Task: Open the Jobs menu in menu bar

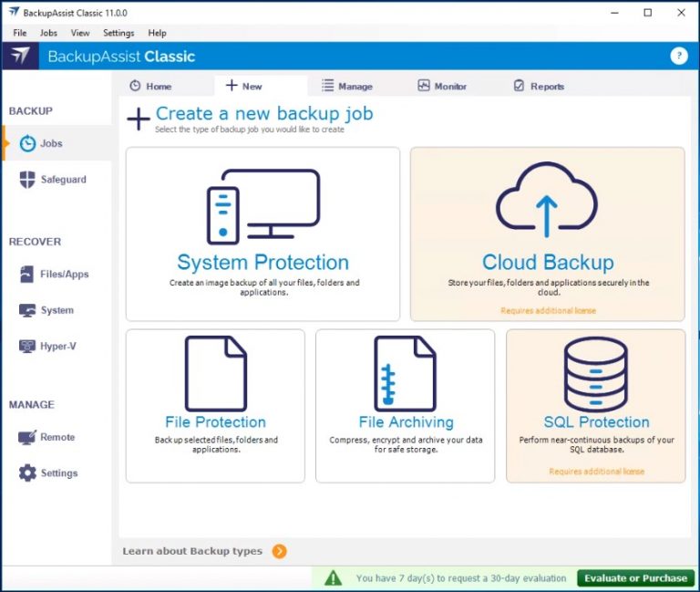Action: (48, 33)
